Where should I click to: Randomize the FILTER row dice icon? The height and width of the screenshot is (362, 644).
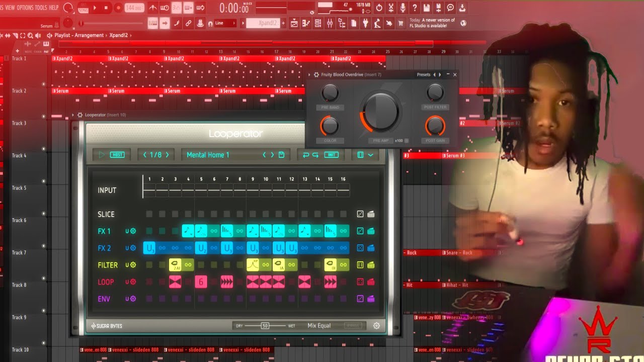pyautogui.click(x=360, y=265)
